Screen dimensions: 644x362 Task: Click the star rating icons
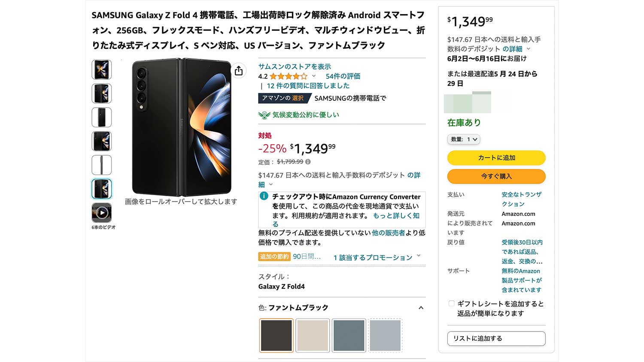coord(288,76)
